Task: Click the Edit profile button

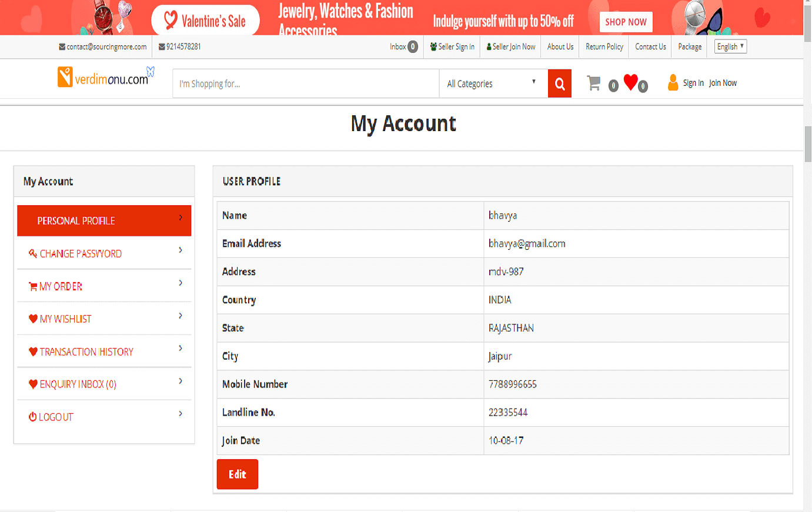Action: pos(237,474)
